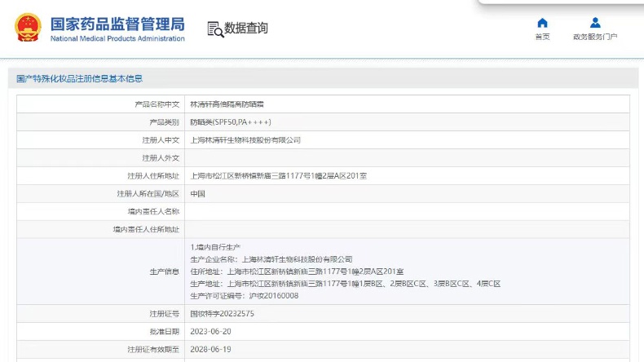Select product name 林清轩高倍隔离防晒霜
This screenshot has height=362, width=644.
coord(227,104)
